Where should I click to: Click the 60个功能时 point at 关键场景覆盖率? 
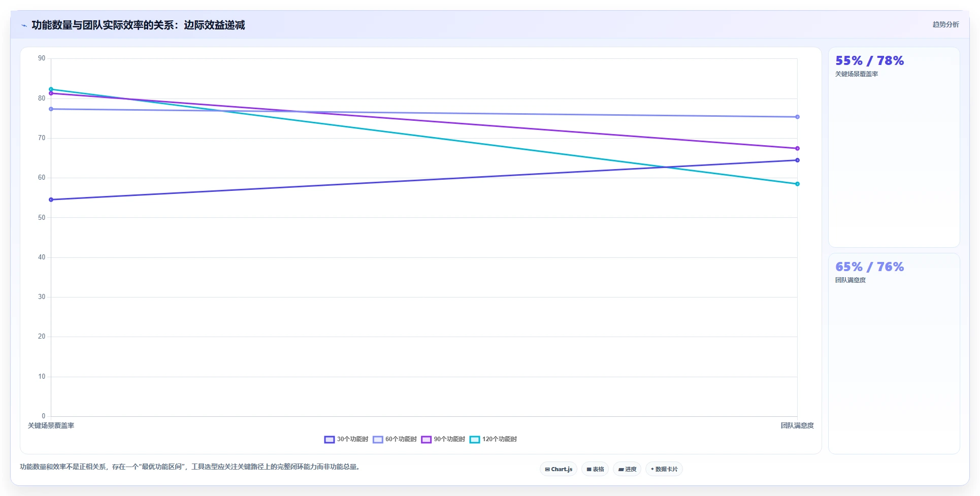coord(51,109)
